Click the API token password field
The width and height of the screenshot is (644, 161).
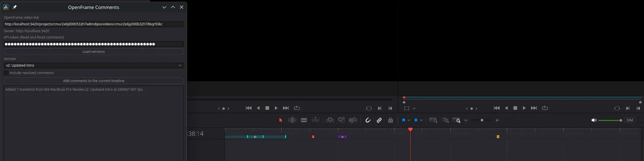point(94,44)
